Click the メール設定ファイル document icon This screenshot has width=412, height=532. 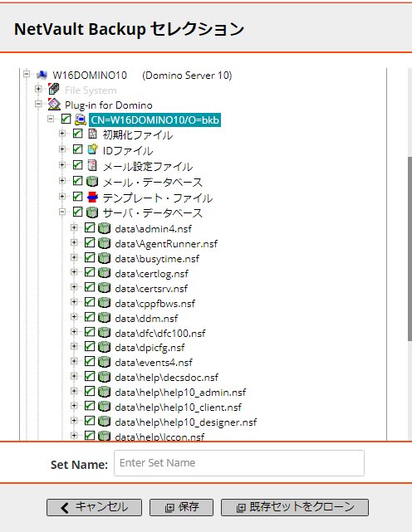pyautogui.click(x=92, y=165)
